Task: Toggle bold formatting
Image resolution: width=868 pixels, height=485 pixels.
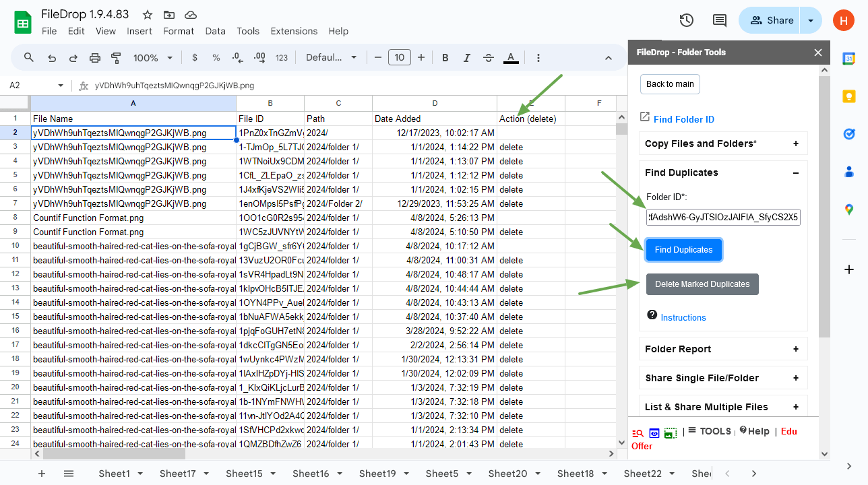Action: tap(445, 58)
